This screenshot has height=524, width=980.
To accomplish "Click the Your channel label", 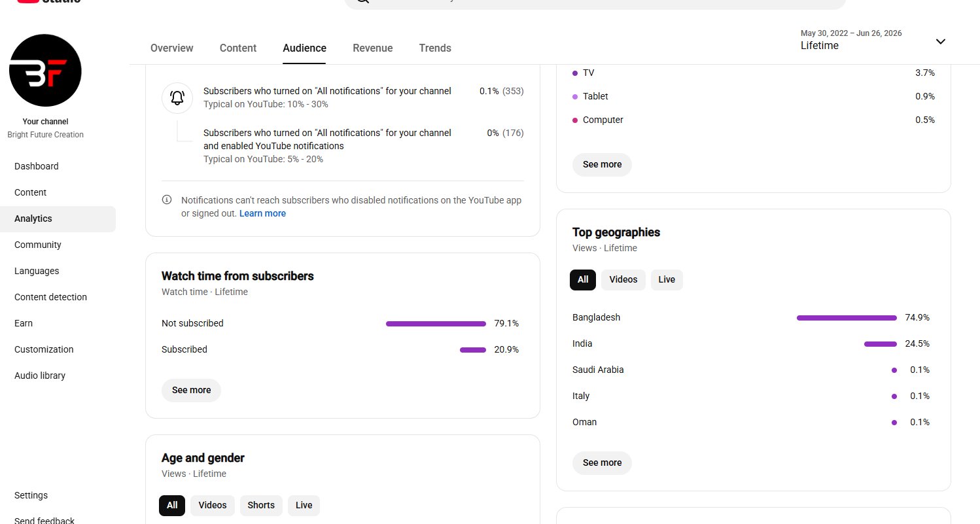I will pyautogui.click(x=45, y=122).
